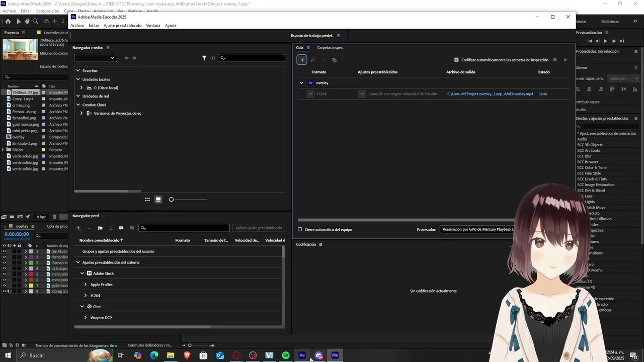Open the Cola panel menu icon
Image resolution: width=644 pixels, height=362 pixels.
click(308, 48)
